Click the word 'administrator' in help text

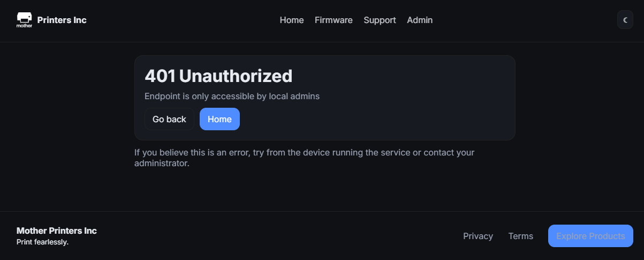click(x=161, y=163)
